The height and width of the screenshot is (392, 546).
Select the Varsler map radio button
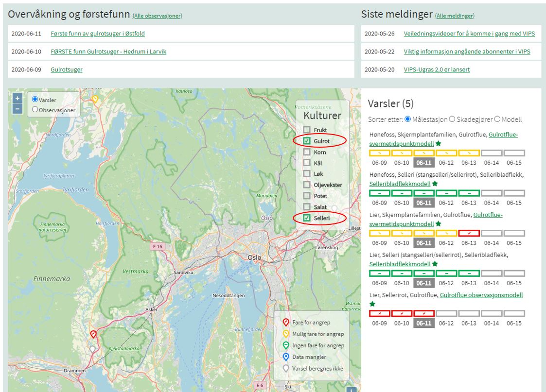click(x=35, y=100)
